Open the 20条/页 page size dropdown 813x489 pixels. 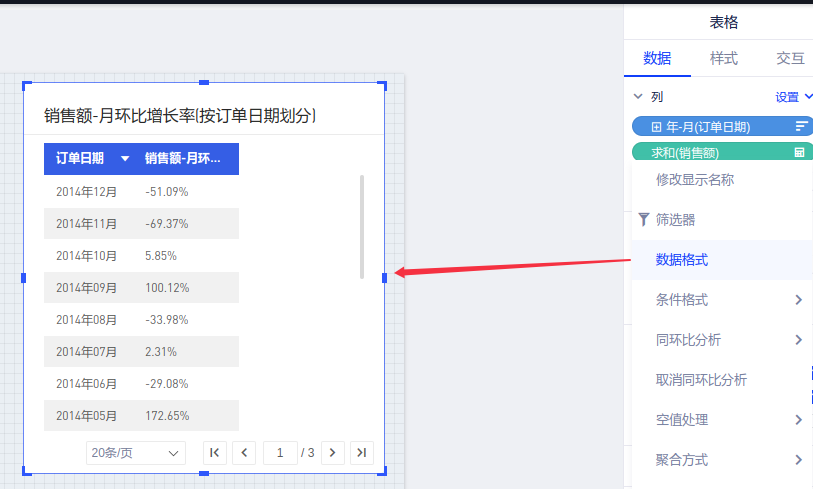pos(136,453)
